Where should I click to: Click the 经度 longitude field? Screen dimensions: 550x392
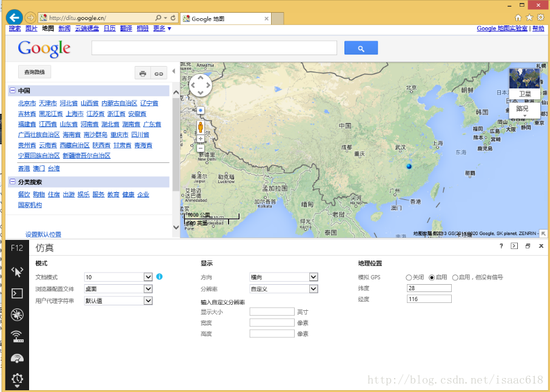pyautogui.click(x=429, y=299)
